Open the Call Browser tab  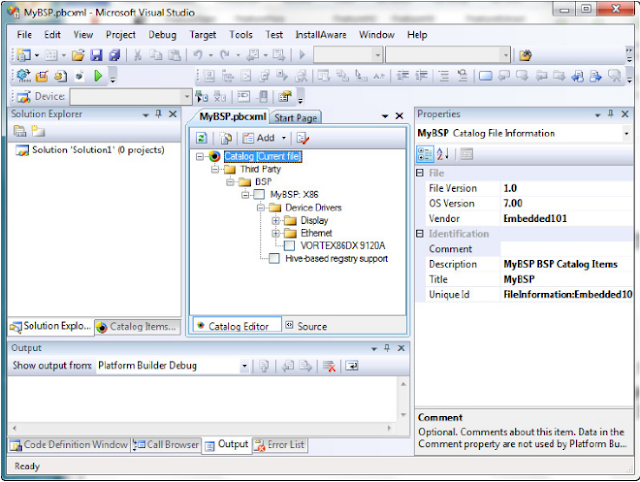(166, 444)
